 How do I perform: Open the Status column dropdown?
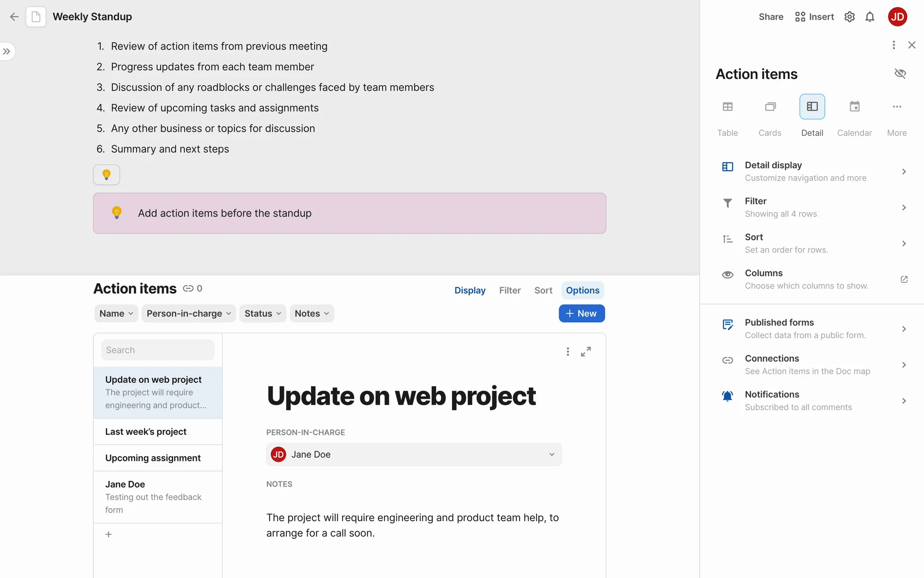point(263,314)
